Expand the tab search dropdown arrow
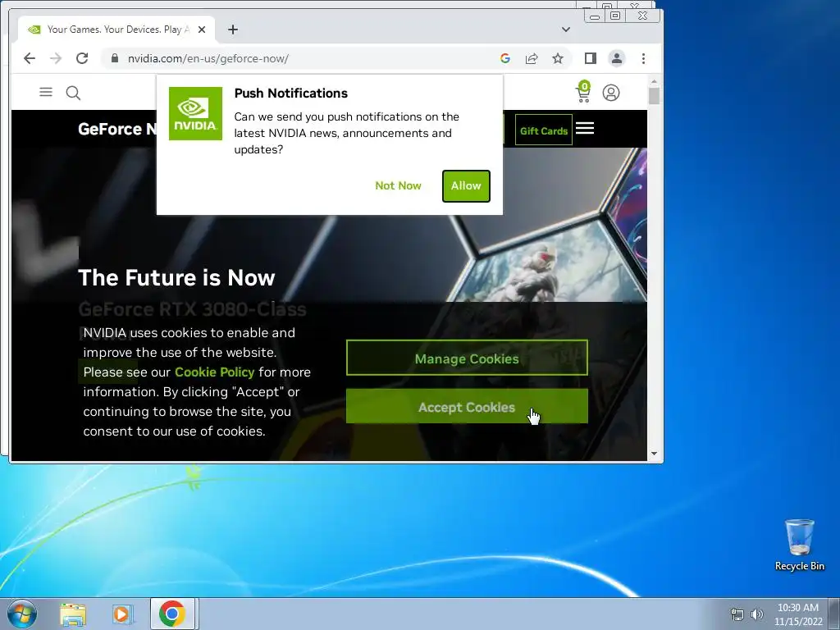The height and width of the screenshot is (630, 840). [566, 30]
